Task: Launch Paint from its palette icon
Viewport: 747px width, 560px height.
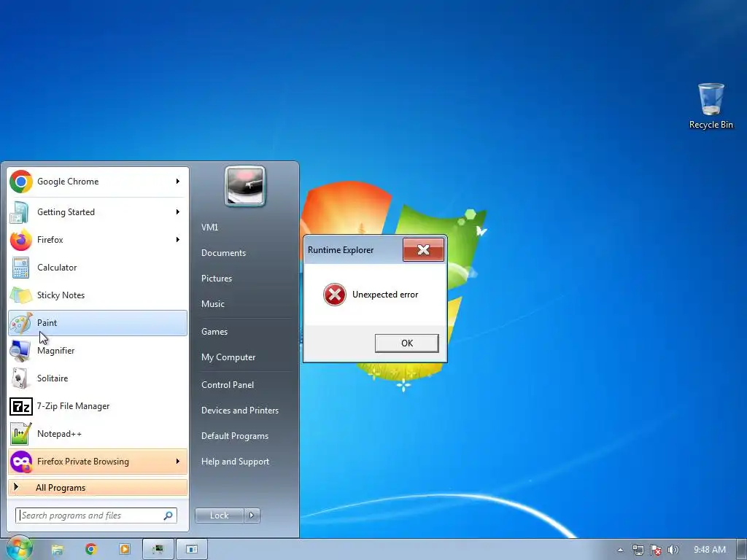Action: pyautogui.click(x=21, y=323)
